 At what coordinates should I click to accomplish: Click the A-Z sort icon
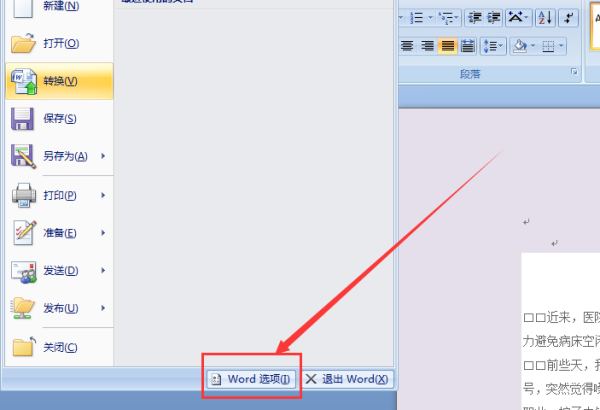[x=545, y=18]
